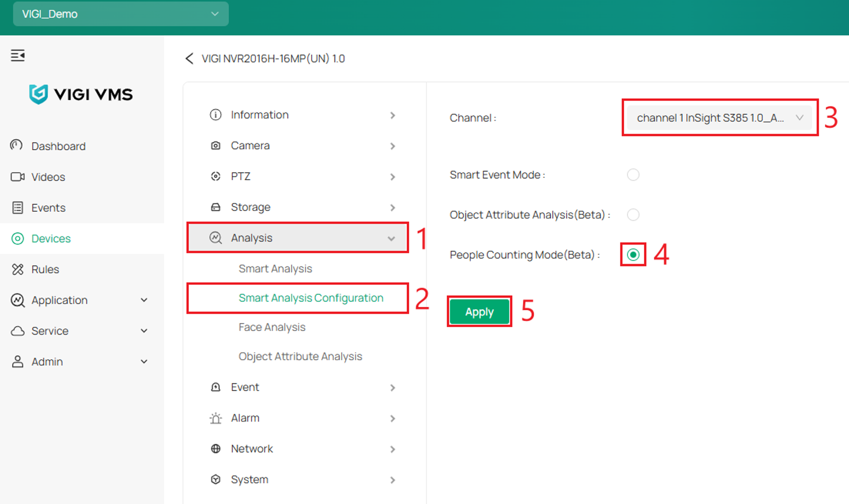Click the VIGI NVR2016H-16MP(UN) 1.0 title
The width and height of the screenshot is (849, 504).
pyautogui.click(x=273, y=59)
